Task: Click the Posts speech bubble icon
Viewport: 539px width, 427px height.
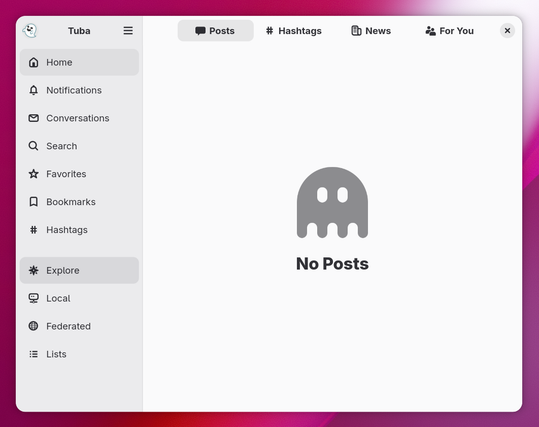Action: (x=200, y=31)
